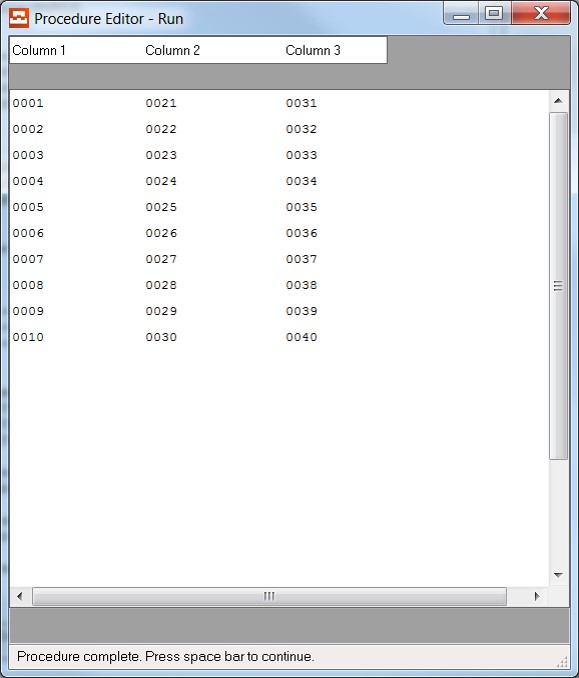This screenshot has height=678, width=579.
Task: Click the status bar resize grip
Action: coord(562,661)
